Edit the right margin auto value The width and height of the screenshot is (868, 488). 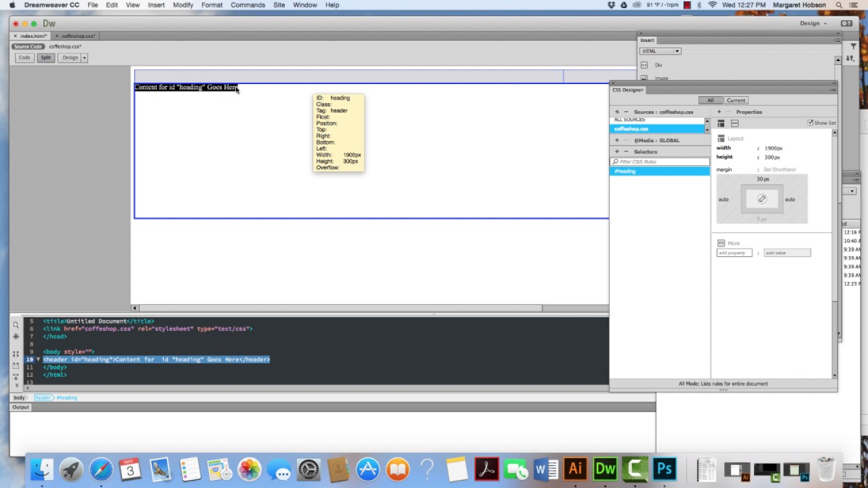pyautogui.click(x=790, y=199)
